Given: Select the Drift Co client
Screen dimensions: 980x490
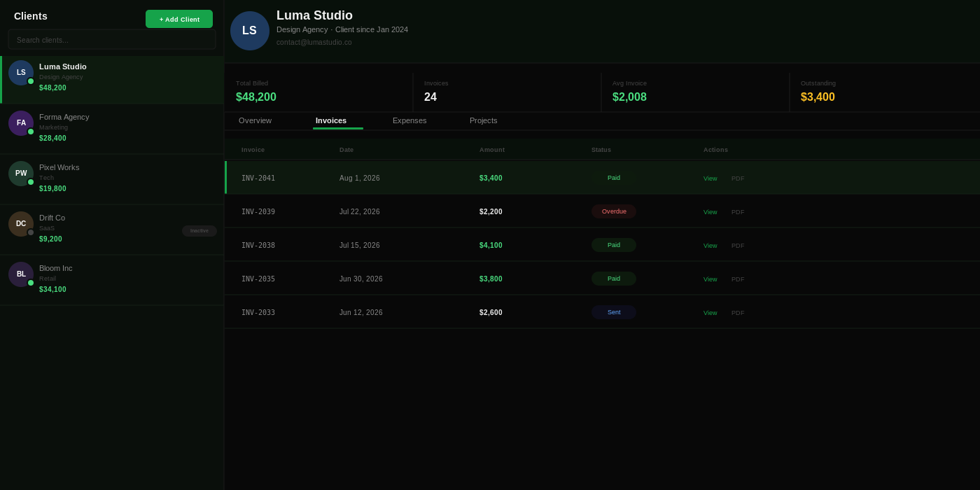Looking at the screenshot, I should pos(112,231).
